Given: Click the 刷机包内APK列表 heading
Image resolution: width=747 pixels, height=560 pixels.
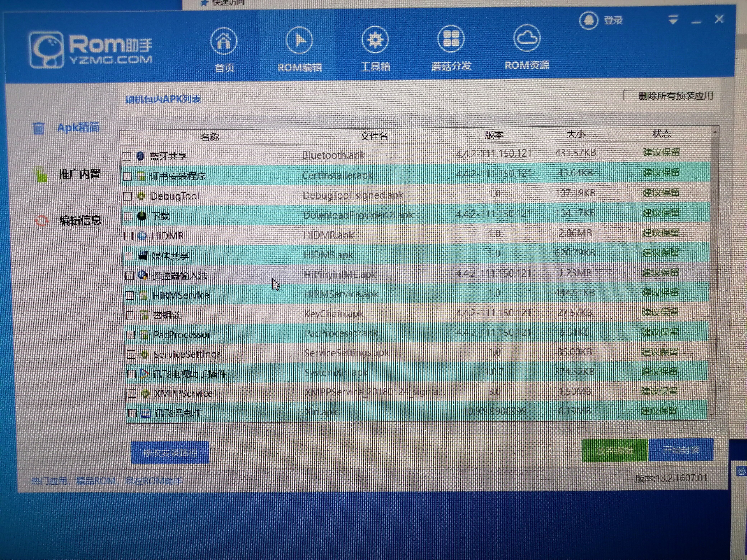Looking at the screenshot, I should click(163, 99).
